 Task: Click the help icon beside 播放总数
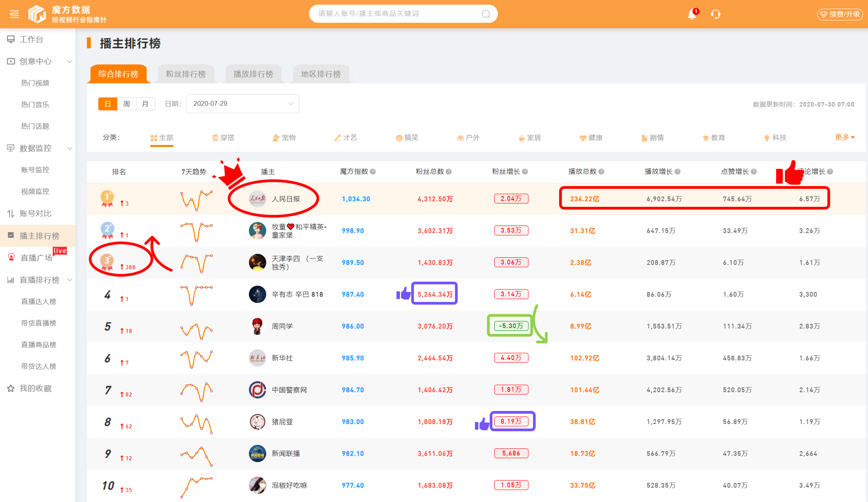601,172
